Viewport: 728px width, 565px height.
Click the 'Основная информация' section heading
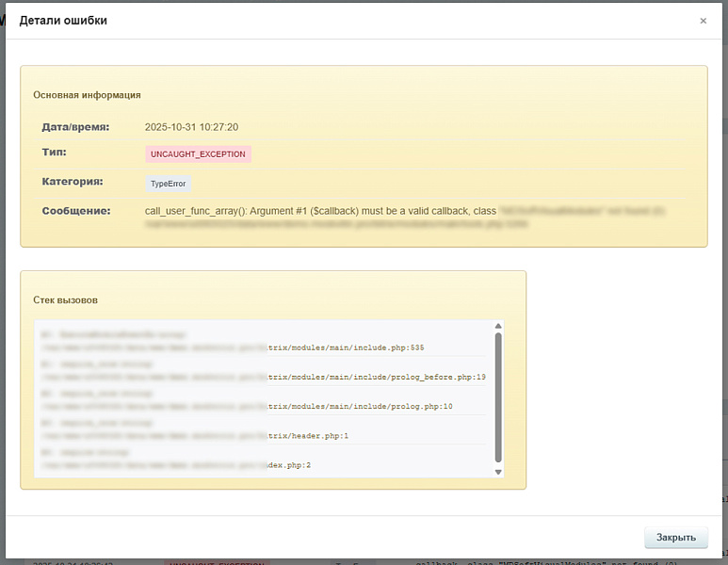87,94
